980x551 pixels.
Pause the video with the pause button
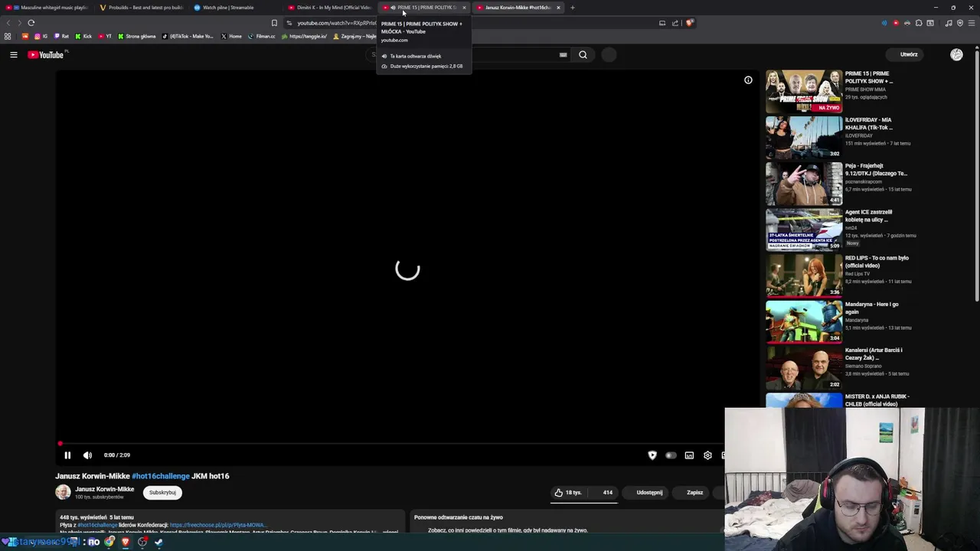67,455
